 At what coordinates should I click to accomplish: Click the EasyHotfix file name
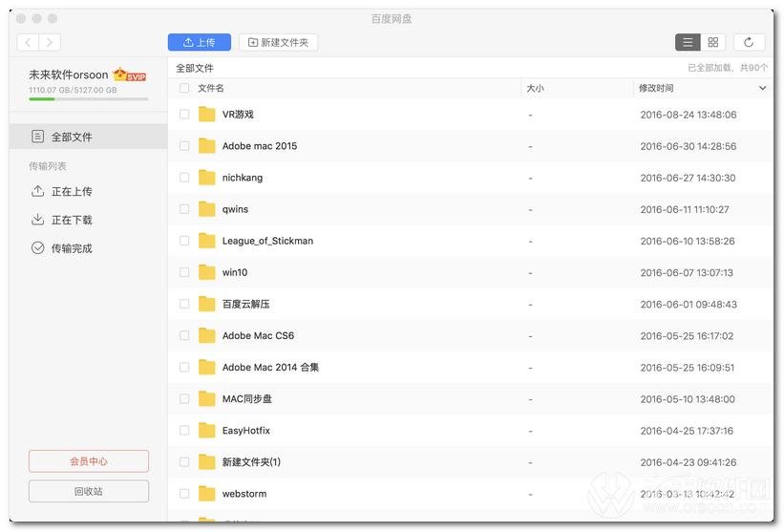[x=246, y=431]
